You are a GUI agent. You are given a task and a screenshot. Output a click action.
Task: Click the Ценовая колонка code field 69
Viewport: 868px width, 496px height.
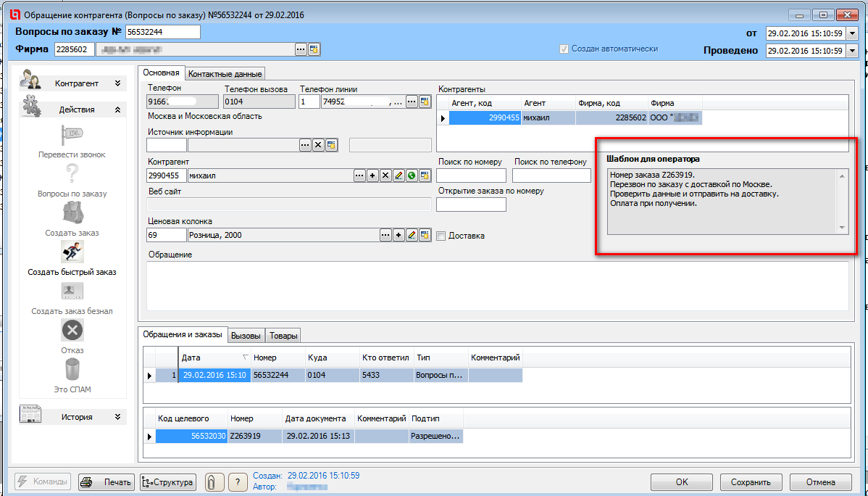167,235
